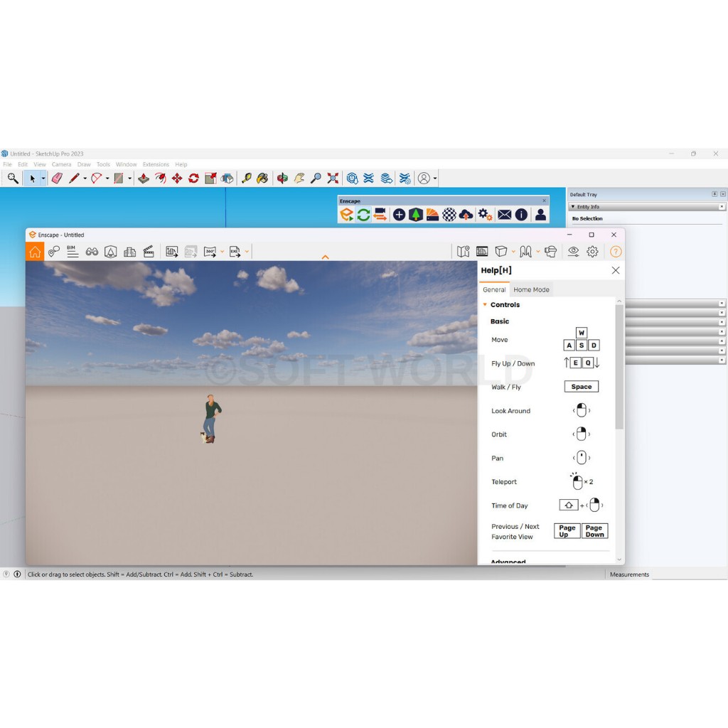The width and height of the screenshot is (728, 728).
Task: Collapse the Enscape toolbar with orange chevron
Action: coord(326,257)
